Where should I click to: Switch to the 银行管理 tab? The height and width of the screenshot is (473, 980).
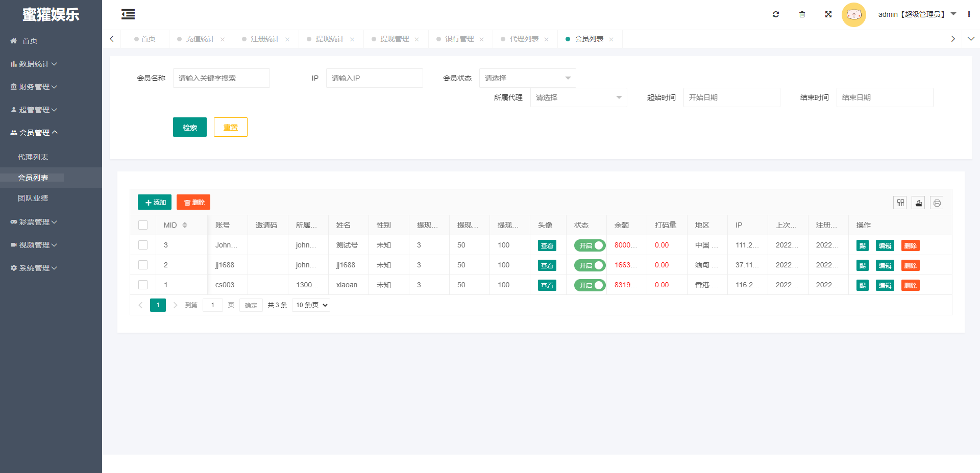point(459,38)
